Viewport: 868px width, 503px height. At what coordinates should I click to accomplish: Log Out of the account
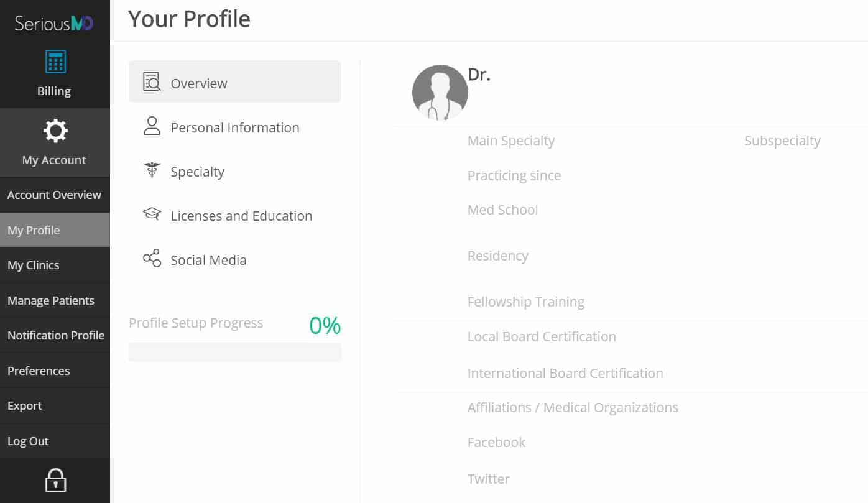(55, 441)
